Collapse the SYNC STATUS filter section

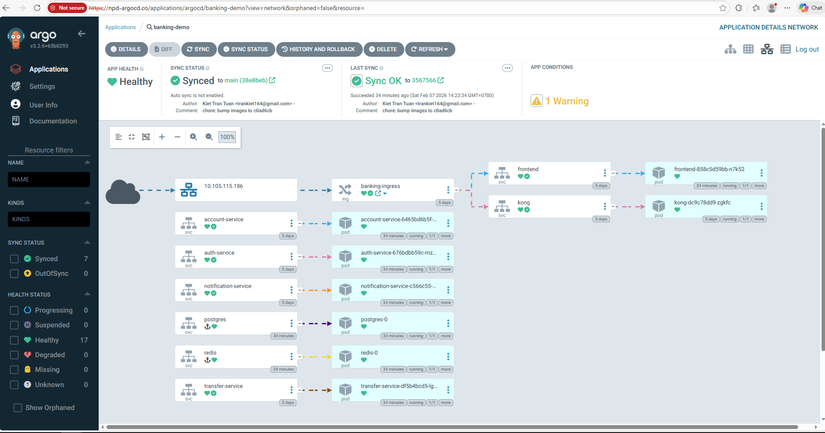(87, 243)
